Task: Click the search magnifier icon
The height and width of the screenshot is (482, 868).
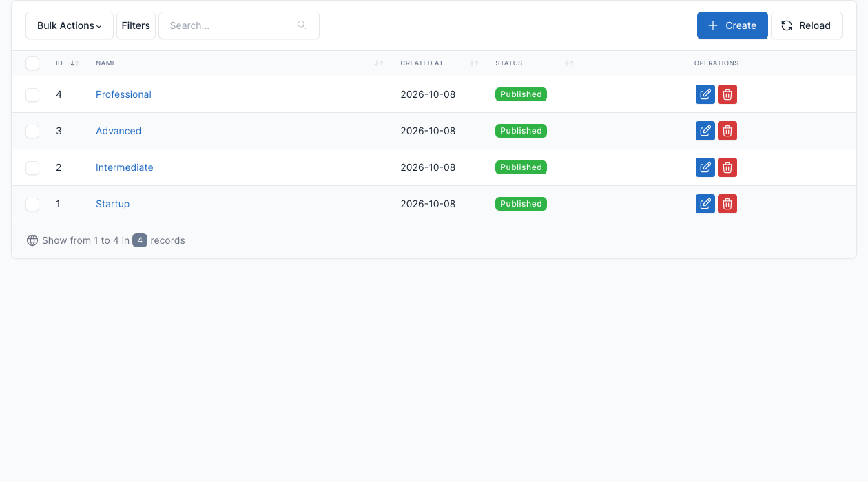Action: coord(302,25)
